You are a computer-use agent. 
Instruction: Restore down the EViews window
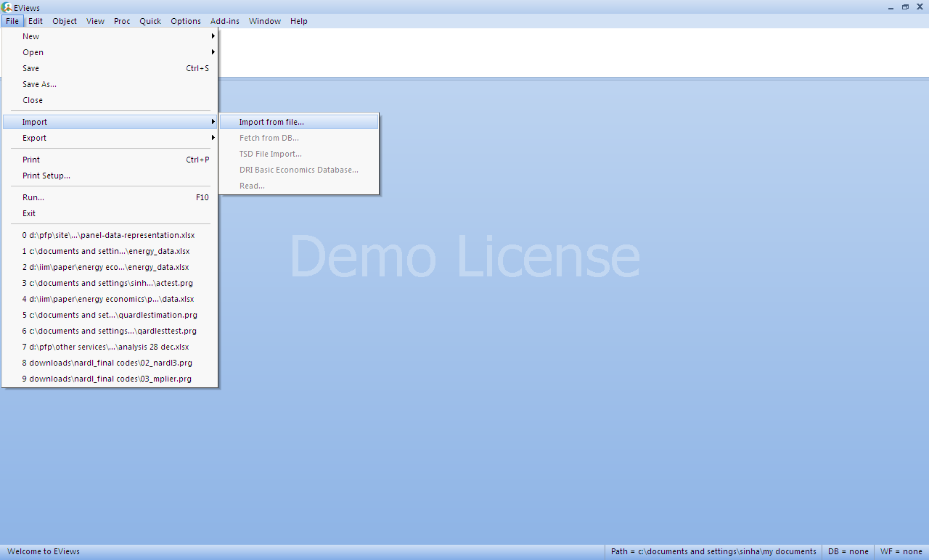click(905, 7)
